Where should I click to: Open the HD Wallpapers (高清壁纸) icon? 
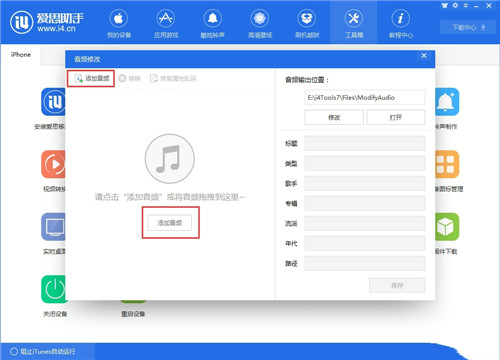[x=260, y=19]
